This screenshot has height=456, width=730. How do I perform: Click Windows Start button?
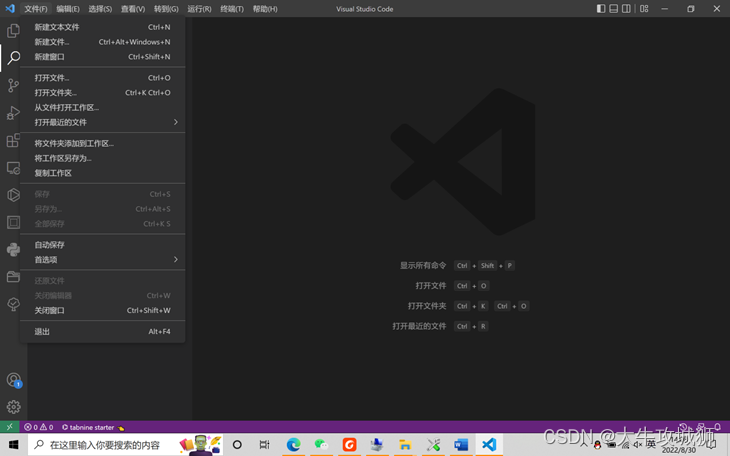(x=14, y=445)
